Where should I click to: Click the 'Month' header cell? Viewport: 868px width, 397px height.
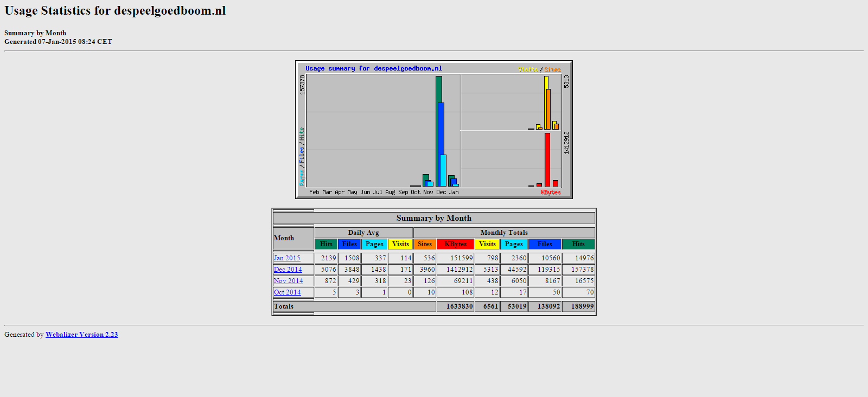click(x=293, y=238)
